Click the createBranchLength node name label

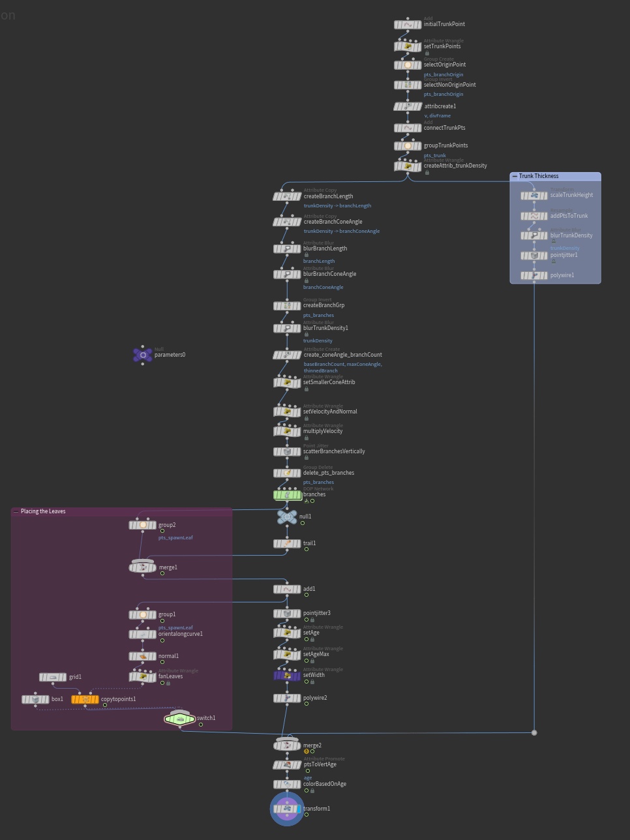[x=328, y=196]
